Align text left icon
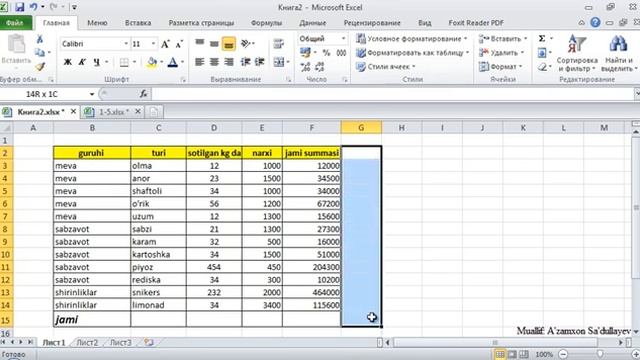Screen dimensions: 640x360 coord(200,62)
